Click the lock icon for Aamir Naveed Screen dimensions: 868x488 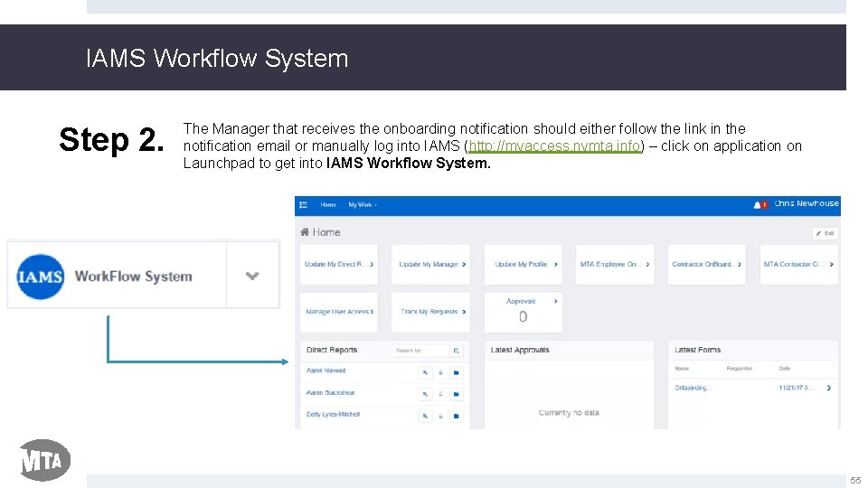tap(440, 372)
